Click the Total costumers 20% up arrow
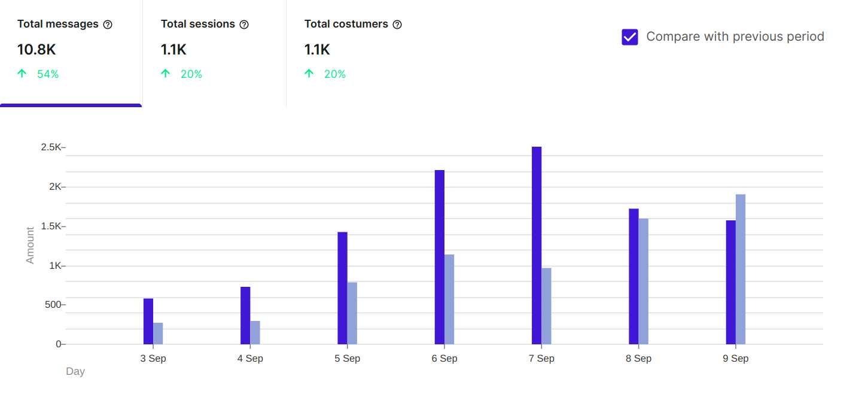The image size is (868, 394). pyautogui.click(x=309, y=74)
